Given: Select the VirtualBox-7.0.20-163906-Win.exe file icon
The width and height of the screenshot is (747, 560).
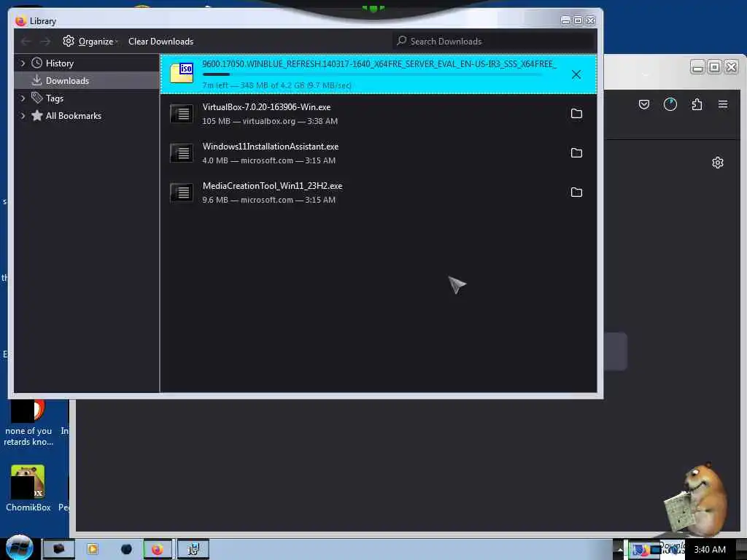Looking at the screenshot, I should click(x=182, y=113).
